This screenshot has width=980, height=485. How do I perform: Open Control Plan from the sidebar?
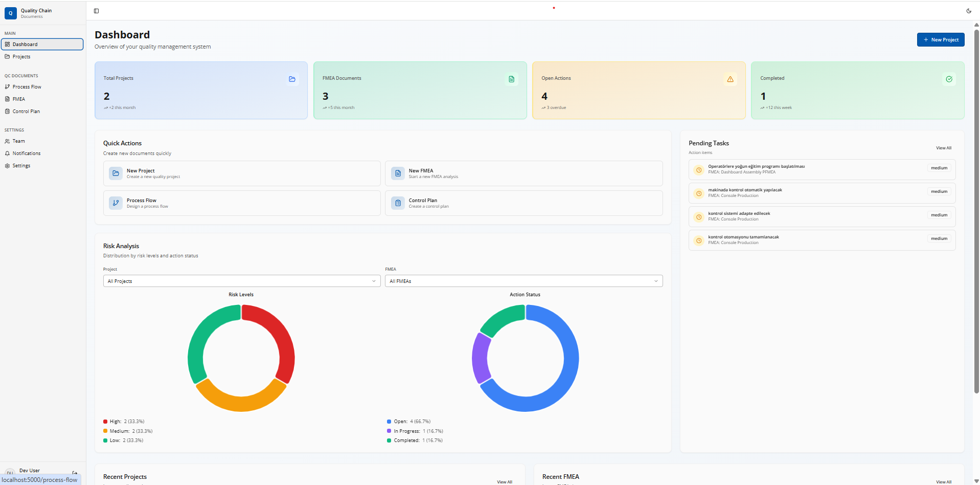(x=26, y=111)
